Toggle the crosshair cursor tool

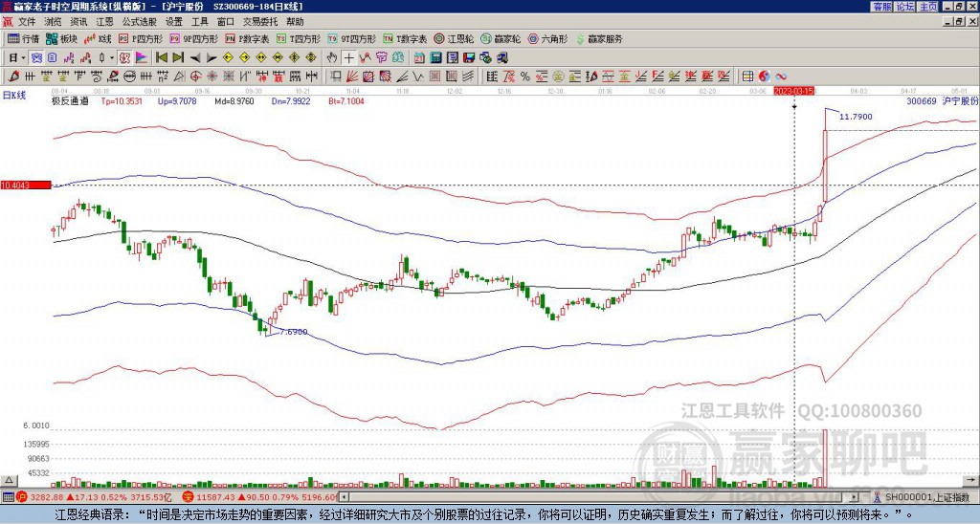(x=348, y=58)
